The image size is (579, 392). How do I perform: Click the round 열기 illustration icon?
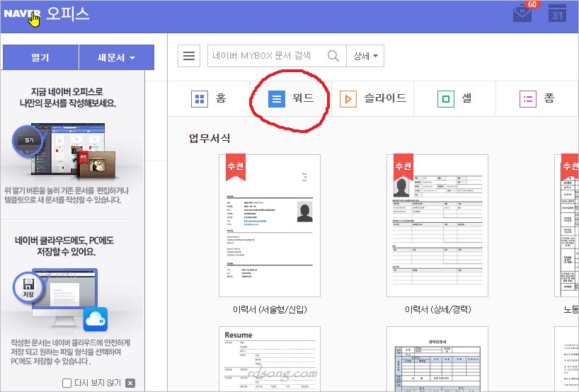tap(29, 140)
